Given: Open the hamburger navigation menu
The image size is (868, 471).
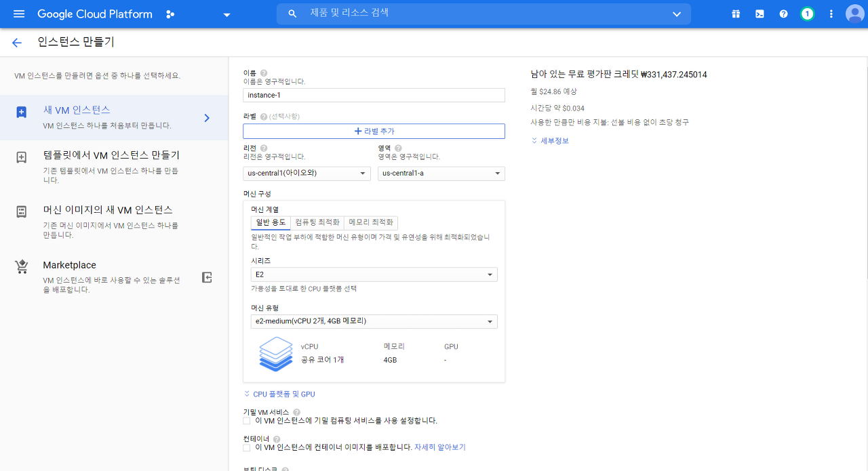Looking at the screenshot, I should pyautogui.click(x=18, y=14).
